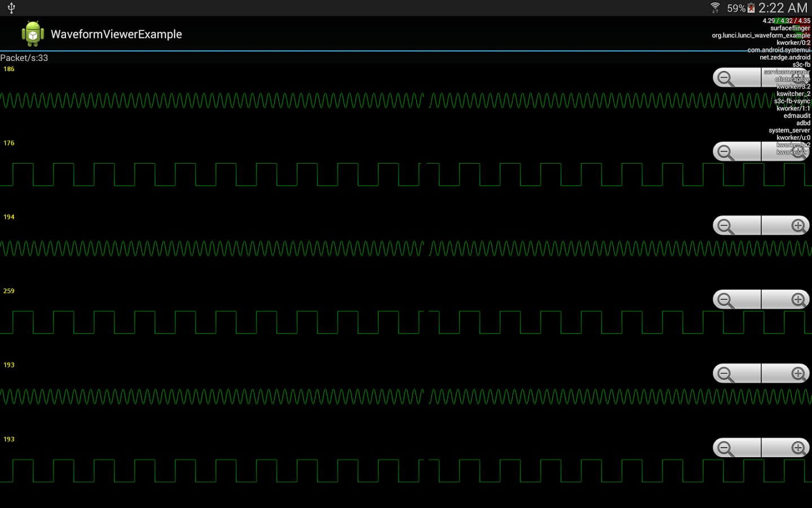
Task: Tap the square waveform trace under 259
Action: coord(406,322)
